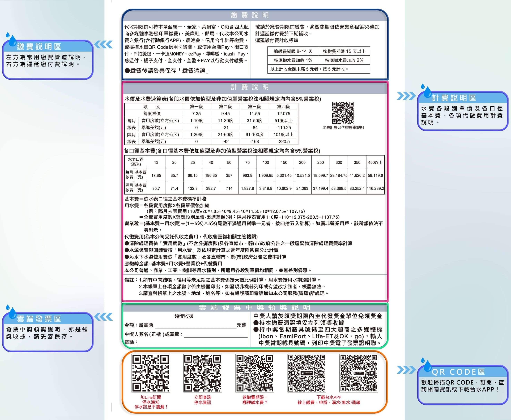Viewport: 511px width, 420px height.
Task: Click the QR code for 加Line訂閱停水通知
Action: [x=151, y=373]
